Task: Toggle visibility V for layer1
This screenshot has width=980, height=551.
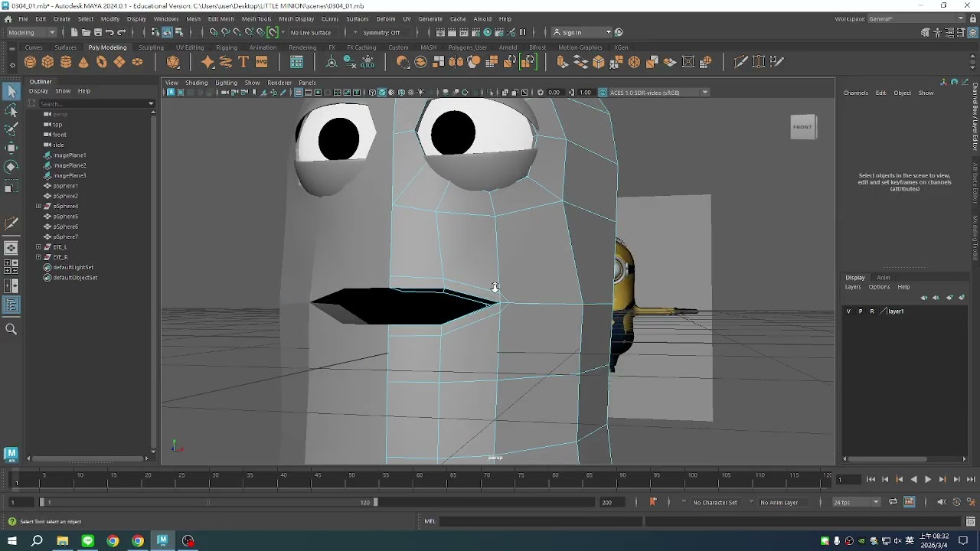Action: point(848,311)
